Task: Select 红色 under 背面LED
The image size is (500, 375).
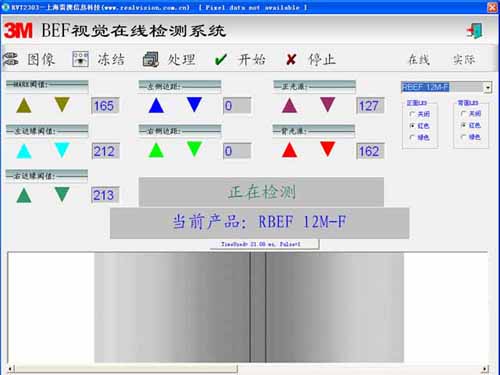Action: tap(471, 125)
